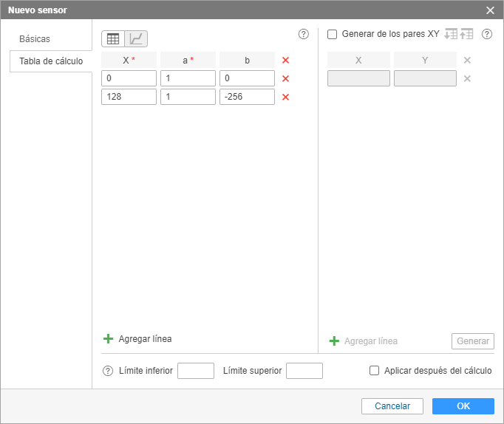Click the Generar button
The height and width of the screenshot is (424, 504).
(x=472, y=341)
